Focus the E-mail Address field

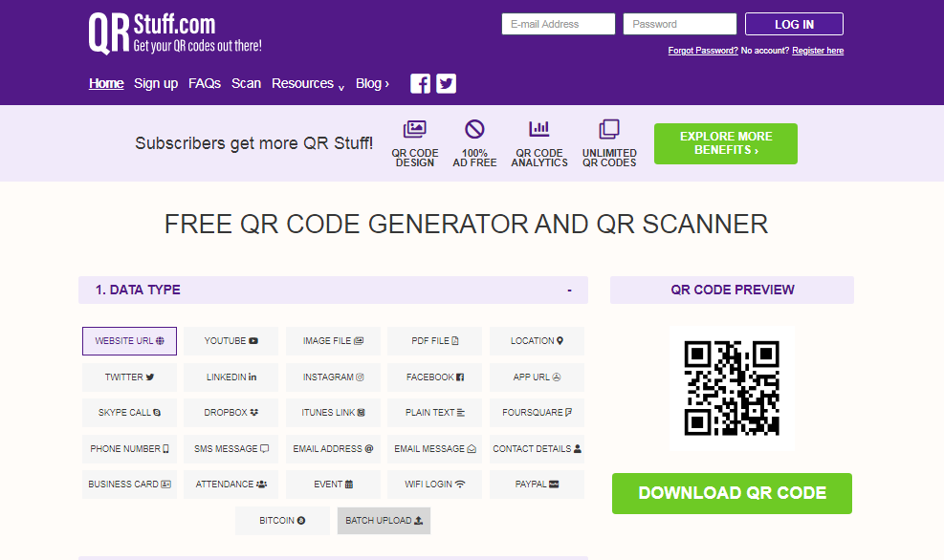pos(559,24)
